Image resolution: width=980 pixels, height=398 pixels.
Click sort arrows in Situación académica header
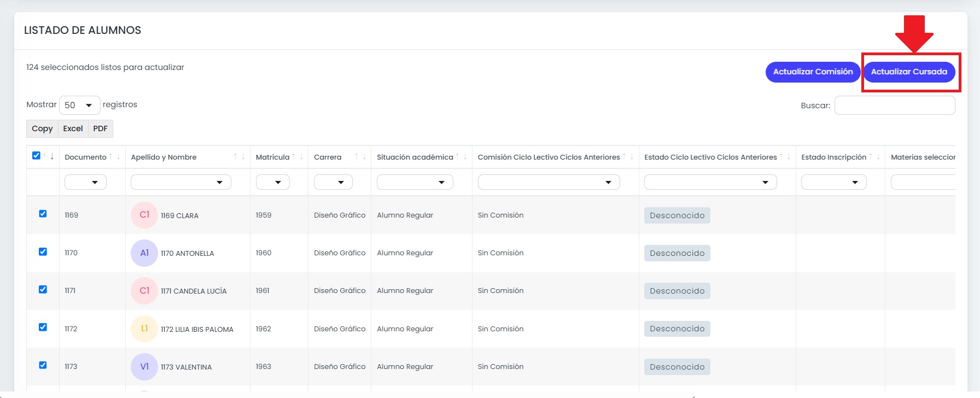462,157
